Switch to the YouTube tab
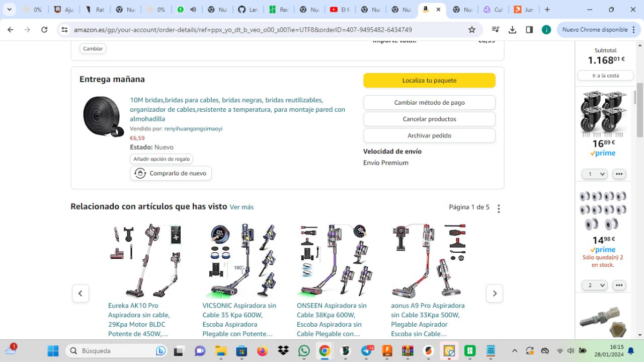This screenshot has height=362, width=644. tap(339, 10)
